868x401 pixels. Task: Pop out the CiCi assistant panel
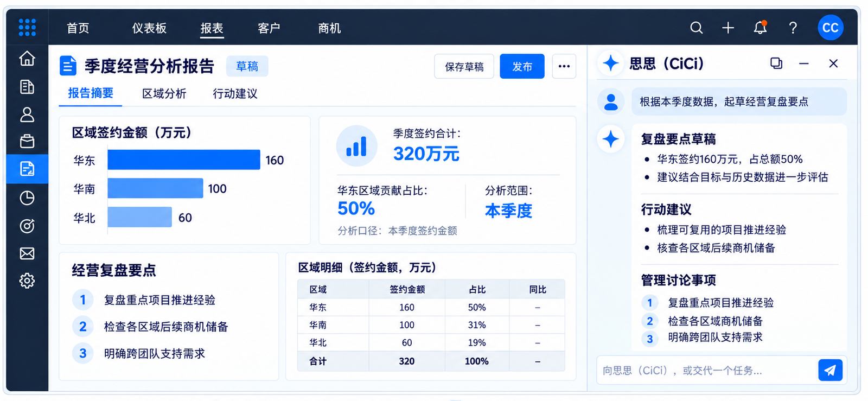coord(776,63)
